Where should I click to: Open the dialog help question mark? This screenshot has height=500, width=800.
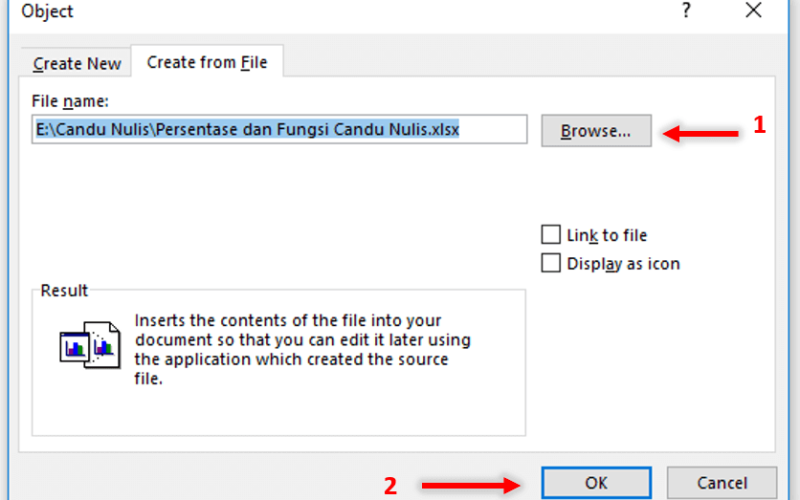(686, 10)
